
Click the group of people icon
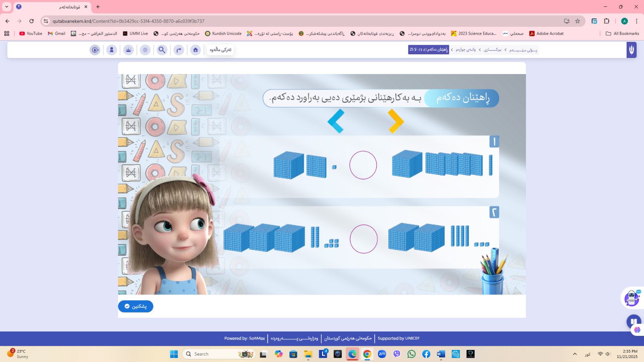click(128, 50)
